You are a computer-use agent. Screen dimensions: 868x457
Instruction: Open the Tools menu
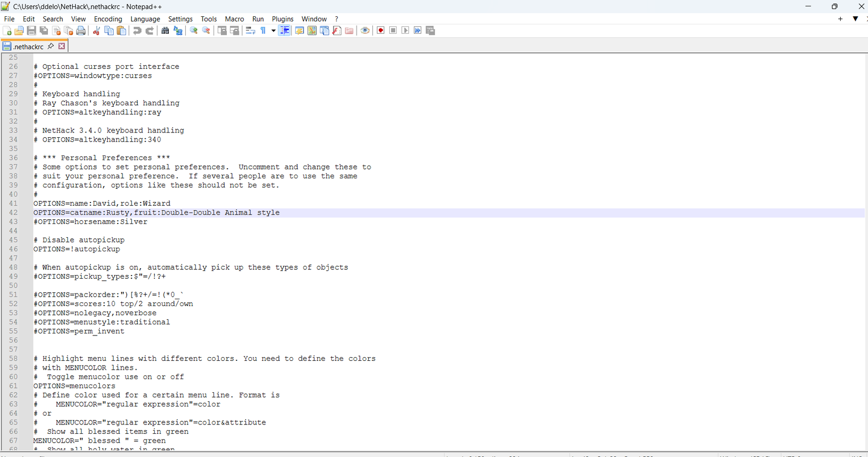point(209,19)
